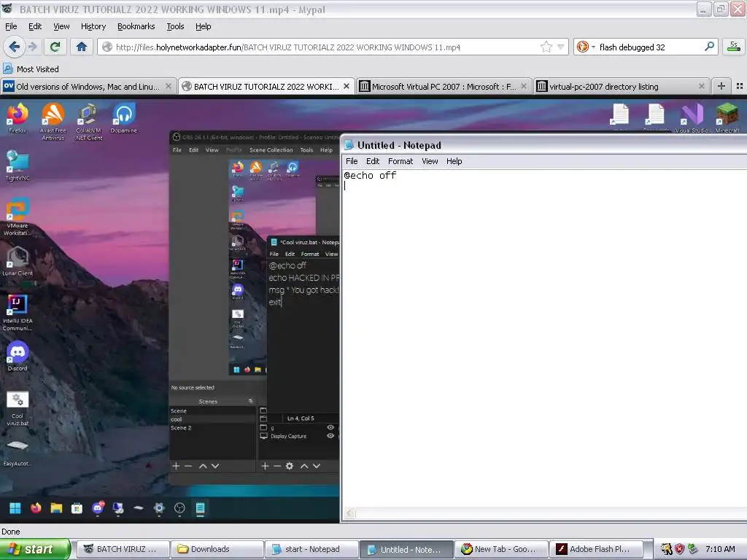Screen dimensions: 747x560
Task: Switch to the Adobe Flash Player taskbar window
Action: 596,549
